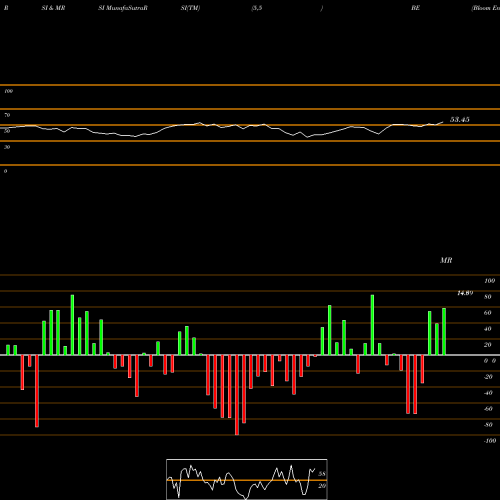The width and height of the screenshot is (500, 500).
Task: Click the end of the white RSI line
Action: 443,122
